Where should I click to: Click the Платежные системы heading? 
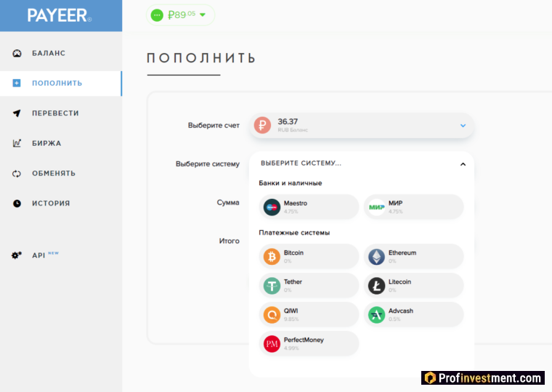[294, 232]
